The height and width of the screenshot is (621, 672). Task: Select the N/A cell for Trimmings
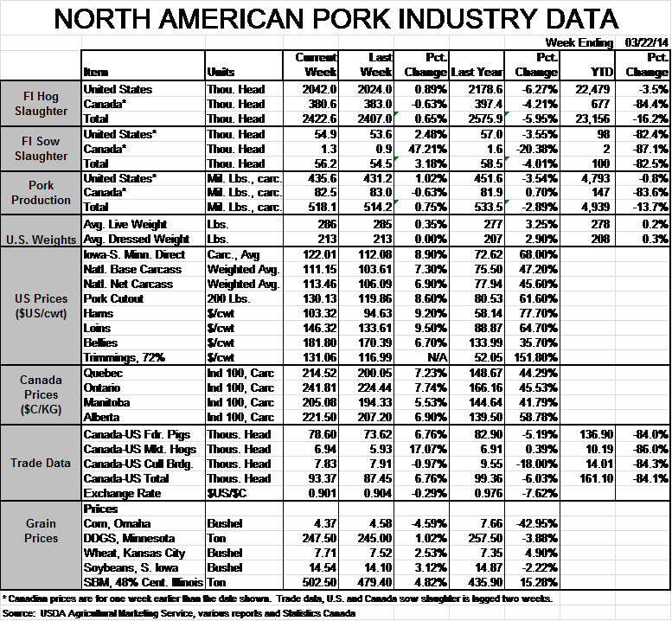click(437, 357)
